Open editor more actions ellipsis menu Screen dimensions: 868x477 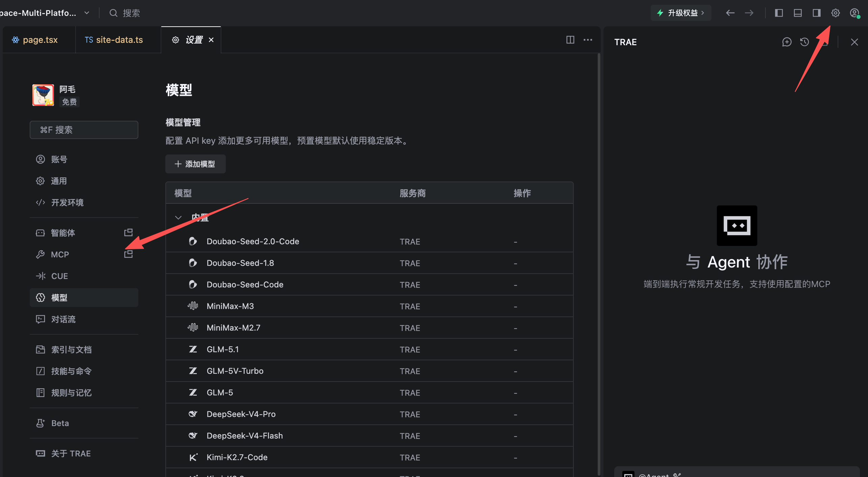[x=588, y=40]
